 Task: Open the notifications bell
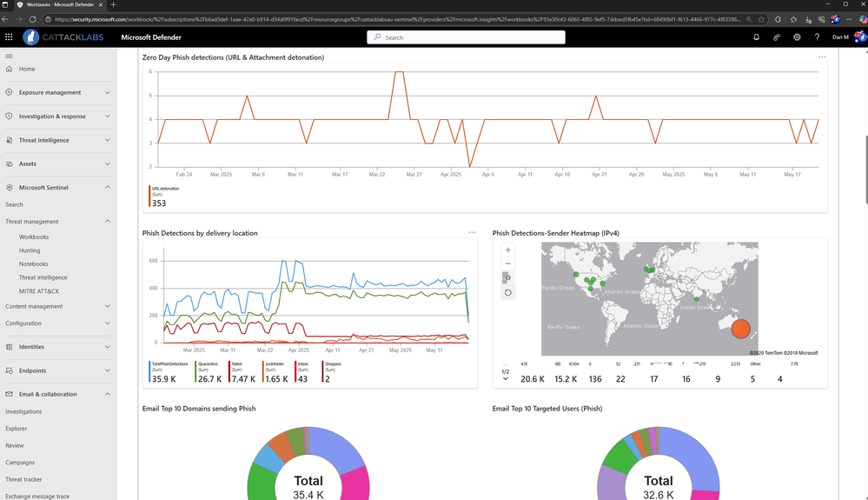(x=756, y=37)
